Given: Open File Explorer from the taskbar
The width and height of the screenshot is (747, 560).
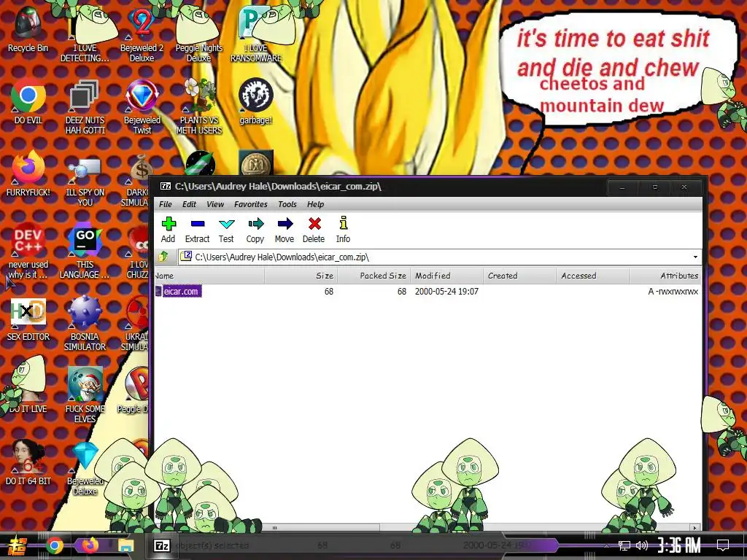Looking at the screenshot, I should (125, 545).
